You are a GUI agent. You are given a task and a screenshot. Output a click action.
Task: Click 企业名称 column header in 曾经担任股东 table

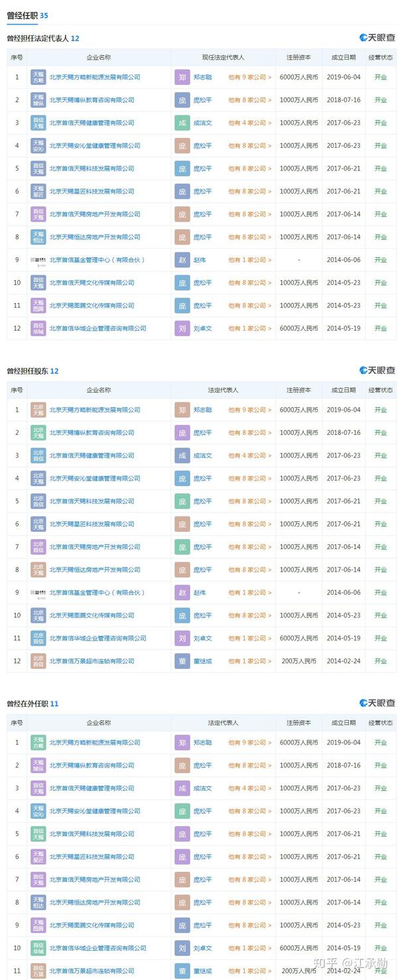(99, 390)
